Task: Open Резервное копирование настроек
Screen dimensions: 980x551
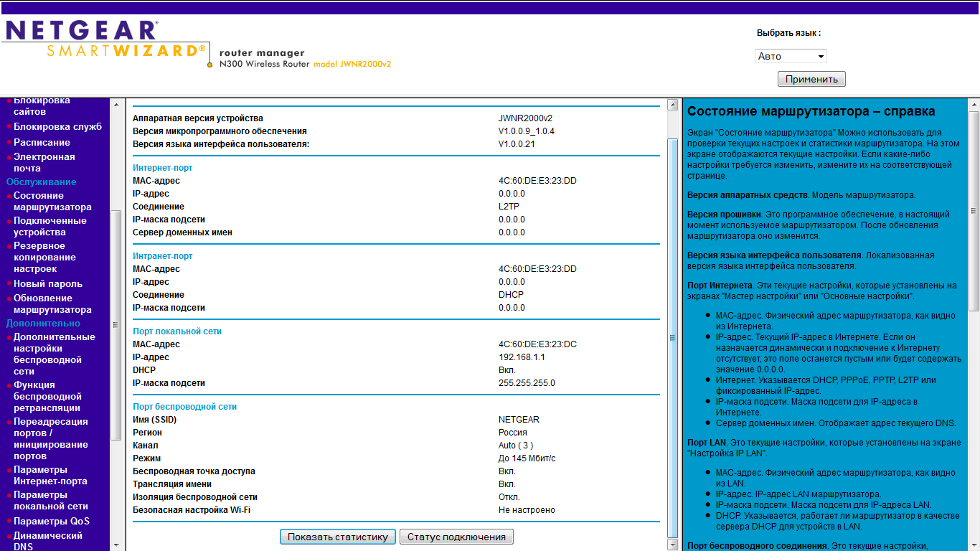Action: click(x=44, y=257)
